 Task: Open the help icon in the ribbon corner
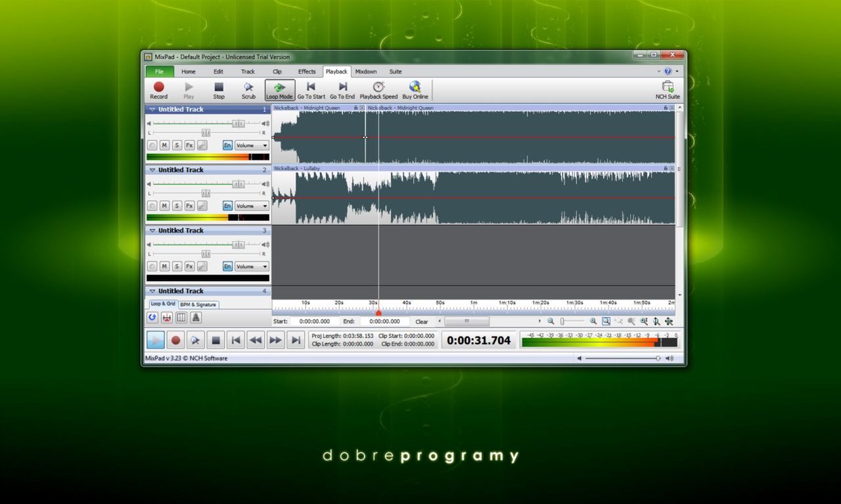click(668, 71)
